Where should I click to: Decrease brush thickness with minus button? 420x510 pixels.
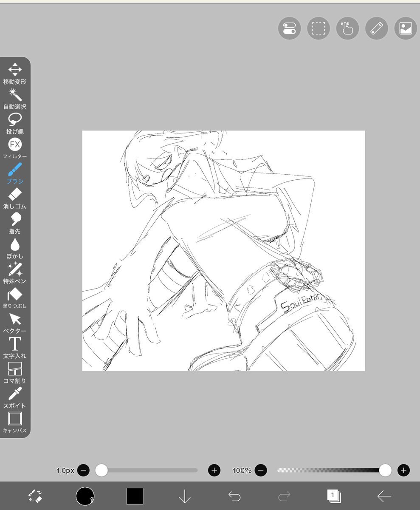(83, 470)
